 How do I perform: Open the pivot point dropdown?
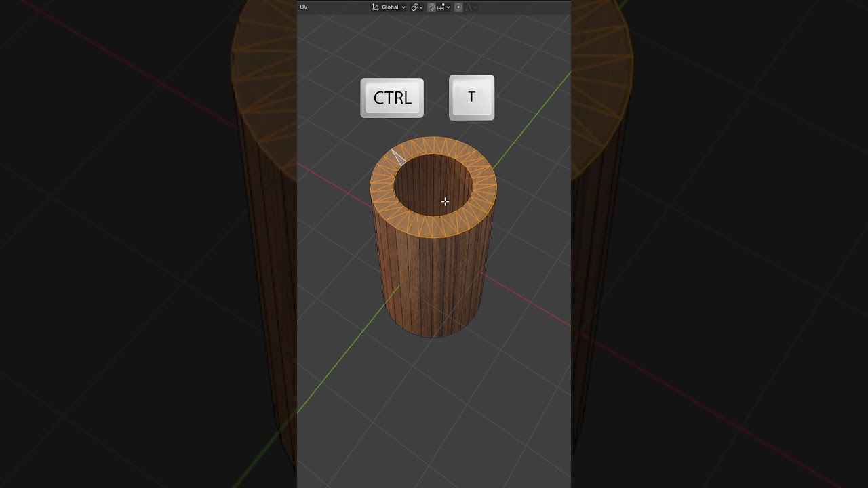417,7
